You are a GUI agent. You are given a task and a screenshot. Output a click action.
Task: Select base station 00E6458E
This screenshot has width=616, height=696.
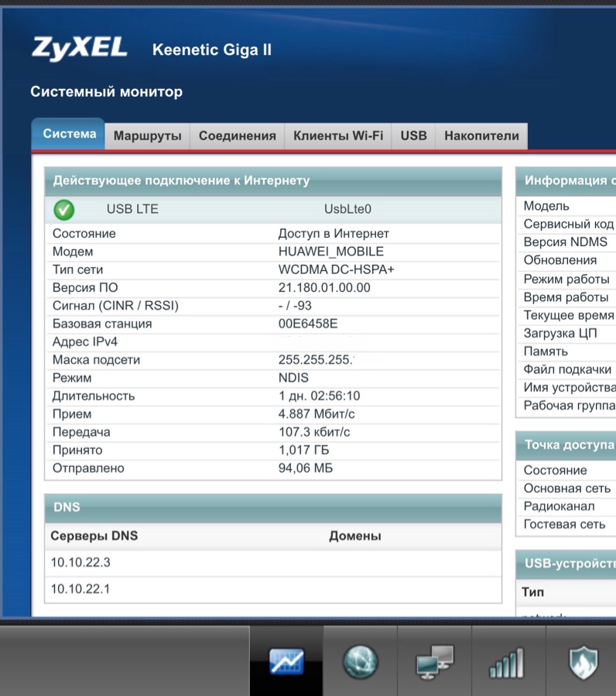[x=308, y=324]
